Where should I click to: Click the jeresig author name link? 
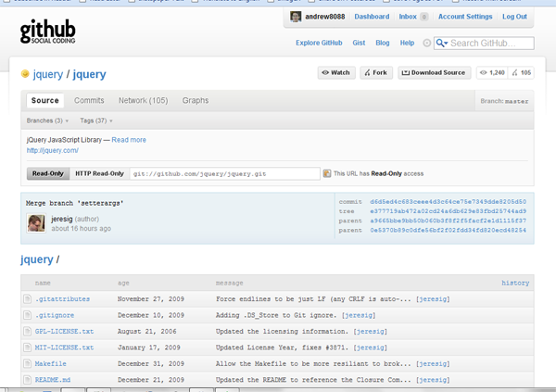62,219
